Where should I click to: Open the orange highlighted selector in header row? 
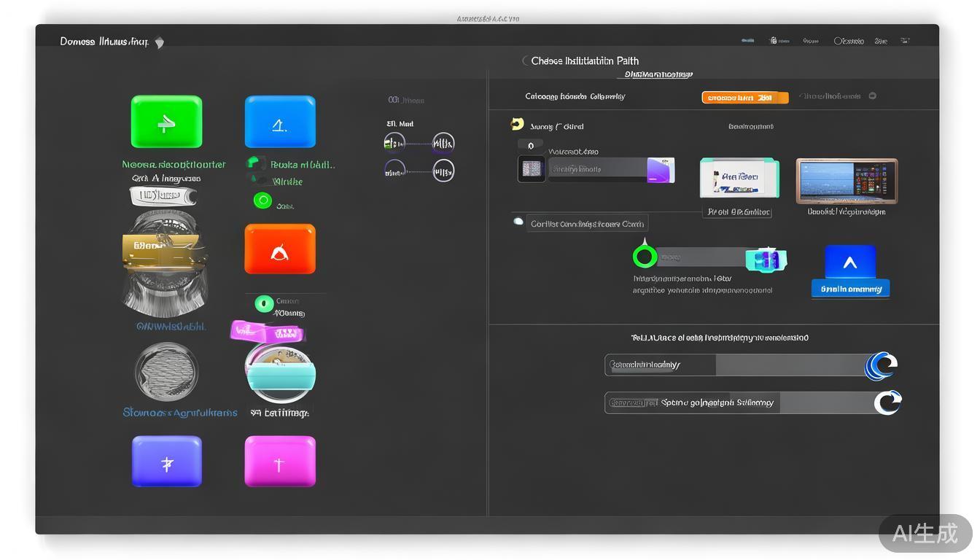[744, 98]
